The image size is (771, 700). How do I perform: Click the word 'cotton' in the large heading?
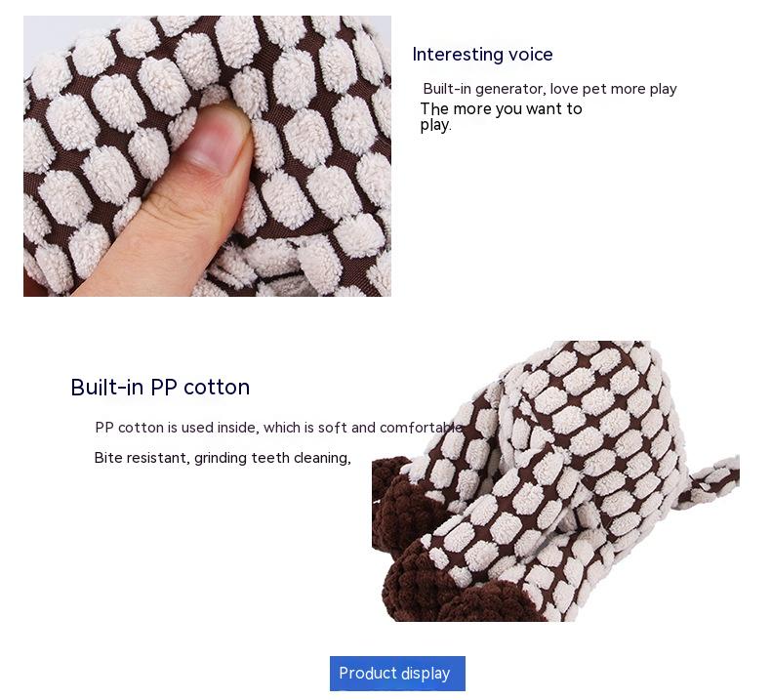point(217,388)
